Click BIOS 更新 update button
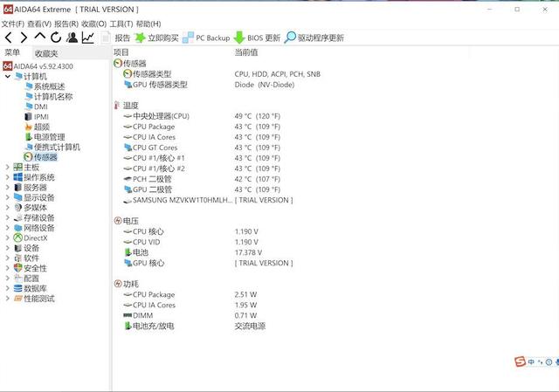Viewport: 559px width, 392px height. 257,38
